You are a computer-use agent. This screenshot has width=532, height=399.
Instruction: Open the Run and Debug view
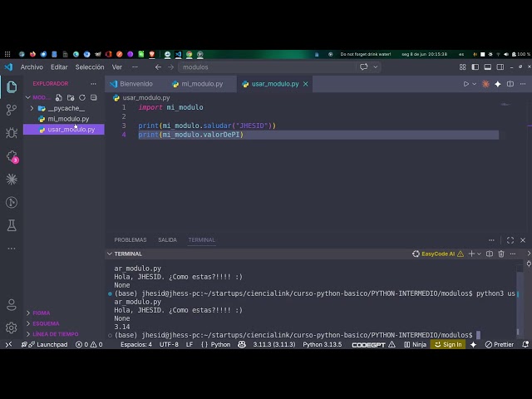[12, 133]
